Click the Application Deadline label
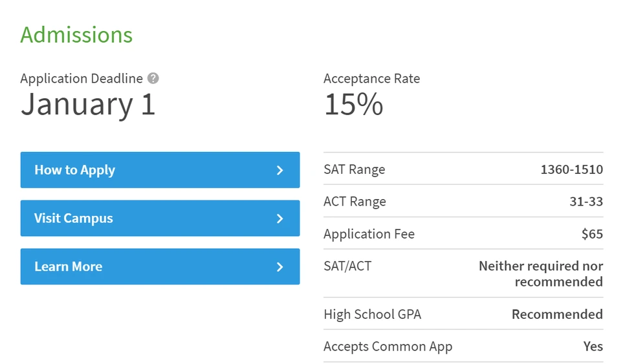This screenshot has height=364, width=625. point(82,78)
